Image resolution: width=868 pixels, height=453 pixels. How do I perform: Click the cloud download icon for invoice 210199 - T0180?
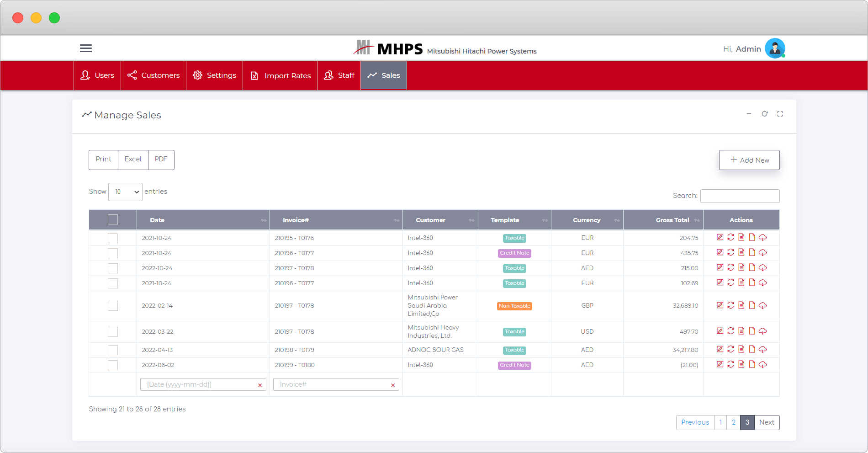(763, 364)
